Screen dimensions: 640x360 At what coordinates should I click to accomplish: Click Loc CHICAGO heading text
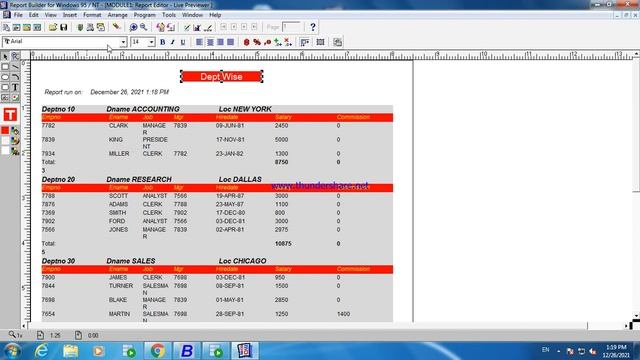[x=242, y=261]
